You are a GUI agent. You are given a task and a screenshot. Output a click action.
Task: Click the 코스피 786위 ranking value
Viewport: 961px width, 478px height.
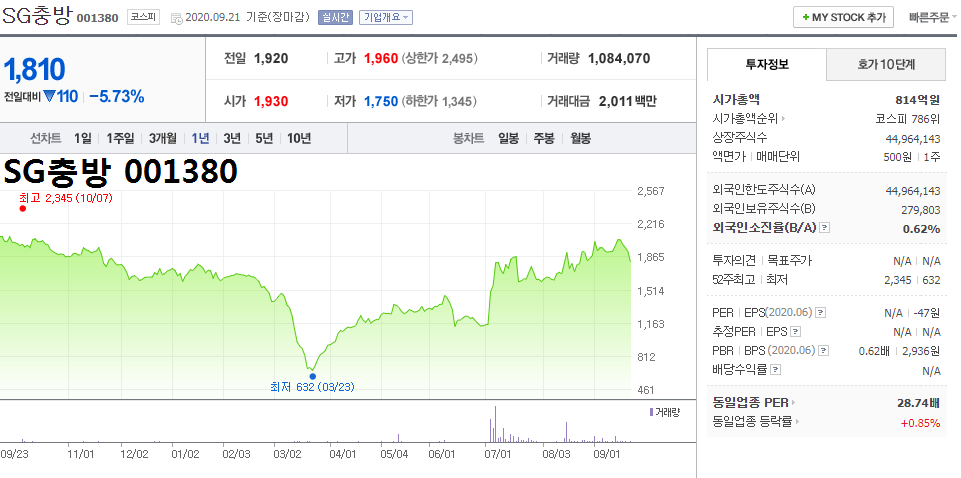point(908,119)
